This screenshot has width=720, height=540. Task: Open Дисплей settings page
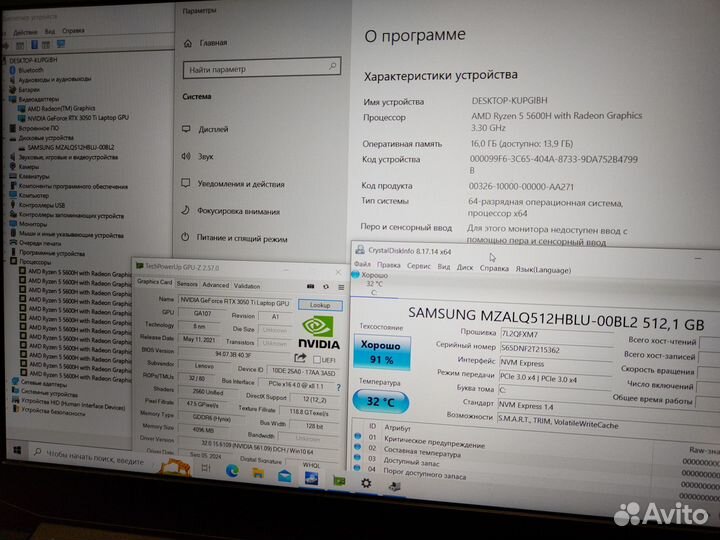(x=205, y=129)
